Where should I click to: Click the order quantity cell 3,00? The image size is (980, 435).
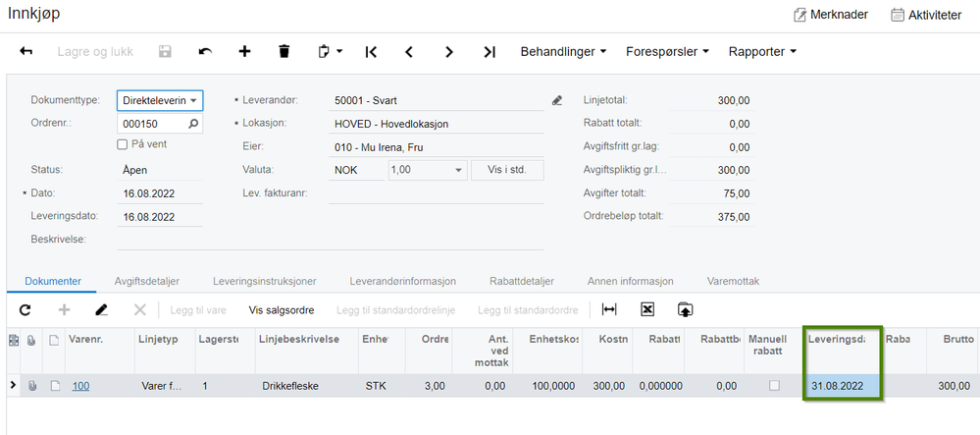(428, 386)
